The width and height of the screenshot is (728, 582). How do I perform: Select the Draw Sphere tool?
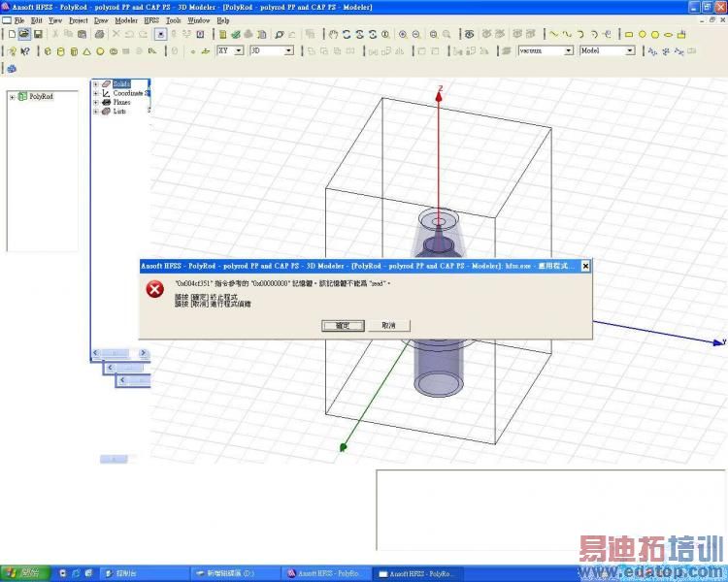pyautogui.click(x=100, y=51)
